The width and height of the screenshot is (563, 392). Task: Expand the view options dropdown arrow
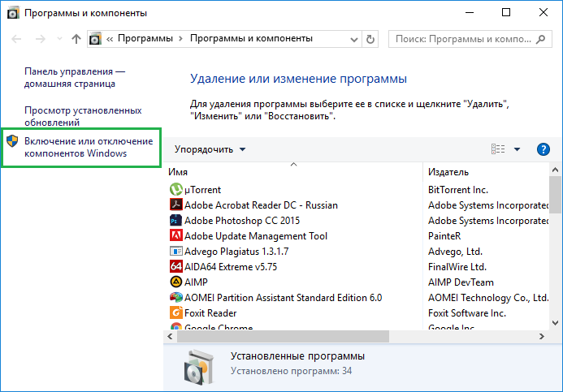(x=517, y=149)
